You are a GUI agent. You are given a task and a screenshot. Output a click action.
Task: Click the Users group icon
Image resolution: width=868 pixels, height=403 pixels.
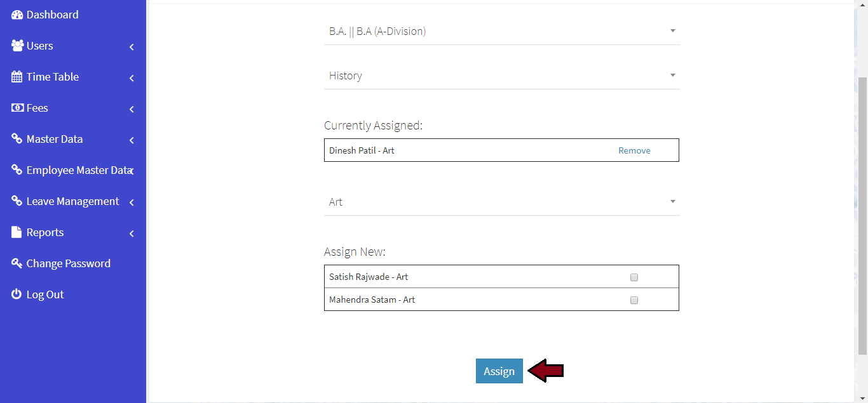(x=17, y=46)
